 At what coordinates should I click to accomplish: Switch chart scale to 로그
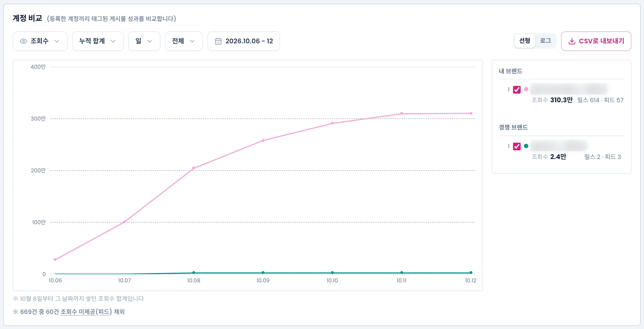point(545,41)
